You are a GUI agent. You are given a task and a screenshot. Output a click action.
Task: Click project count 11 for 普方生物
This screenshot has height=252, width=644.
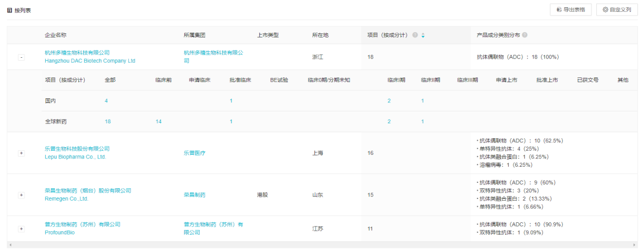[x=370, y=229]
